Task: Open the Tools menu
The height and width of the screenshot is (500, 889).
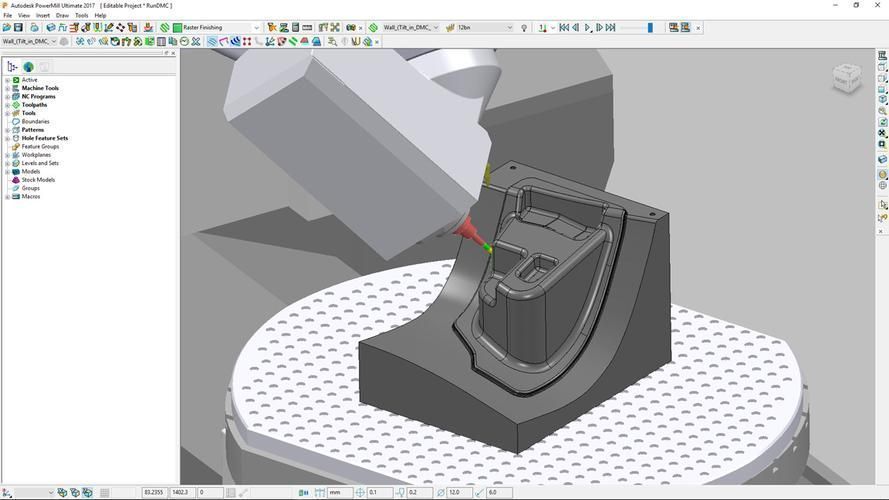Action: [82, 15]
